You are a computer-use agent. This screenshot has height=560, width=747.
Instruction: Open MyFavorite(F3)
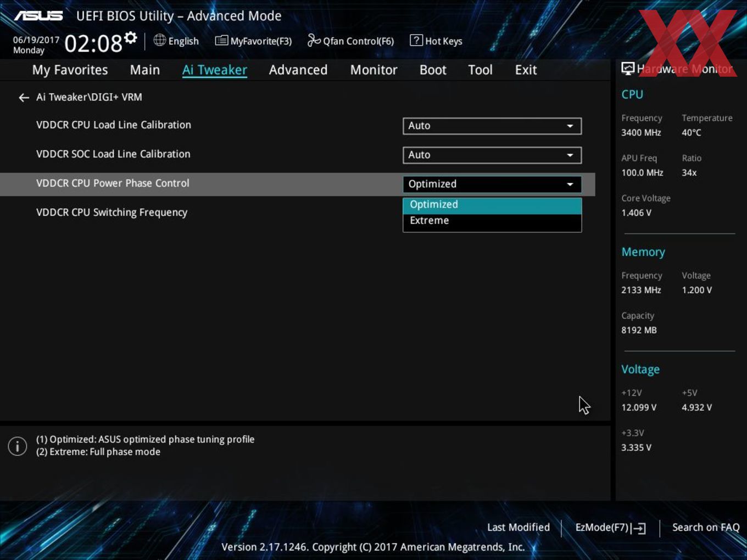click(x=254, y=41)
